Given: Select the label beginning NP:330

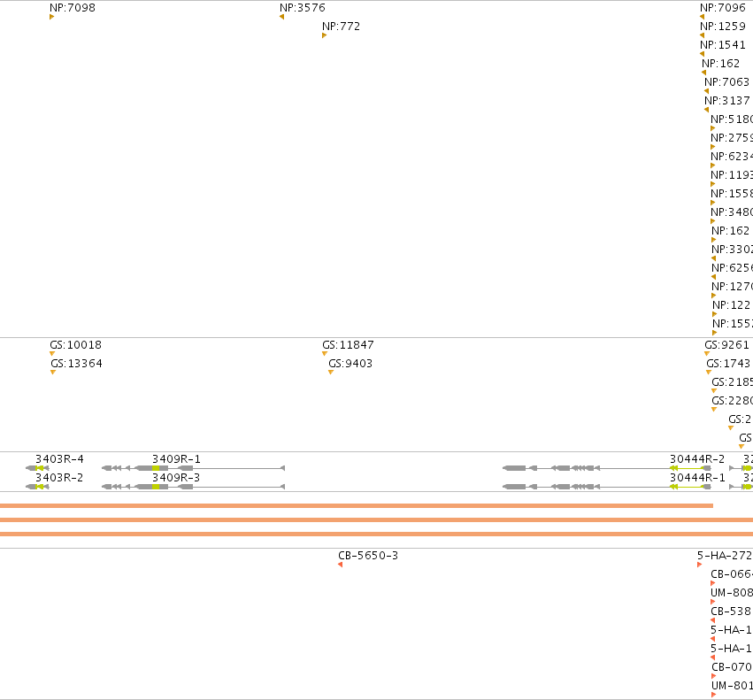Looking at the screenshot, I should [x=733, y=250].
